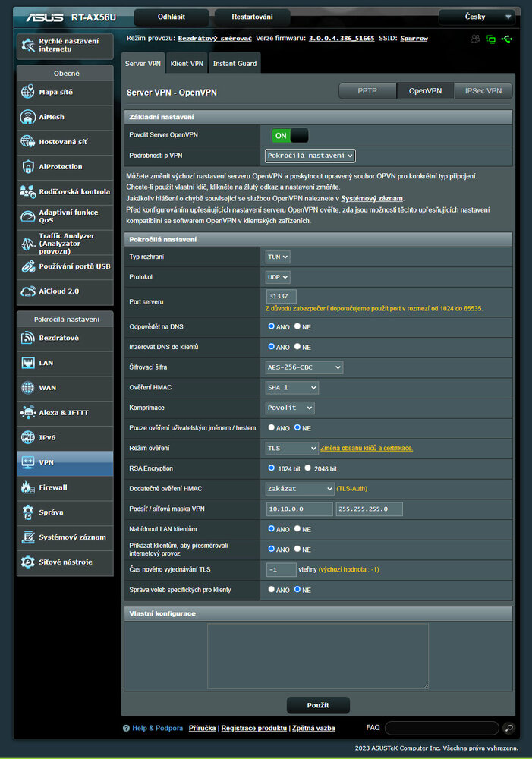Open Rodičovská kontrola icon in sidebar
Viewport: 532px width, 759px height.
pos(27,191)
